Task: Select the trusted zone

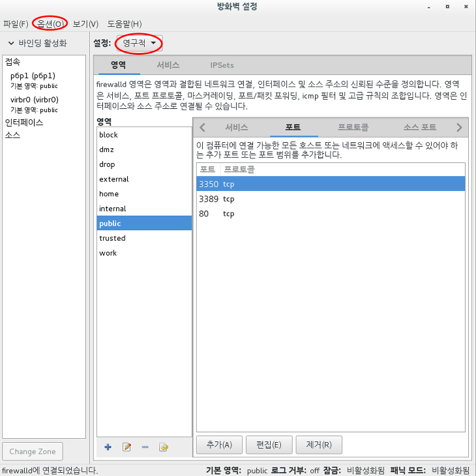Action: pos(144,238)
